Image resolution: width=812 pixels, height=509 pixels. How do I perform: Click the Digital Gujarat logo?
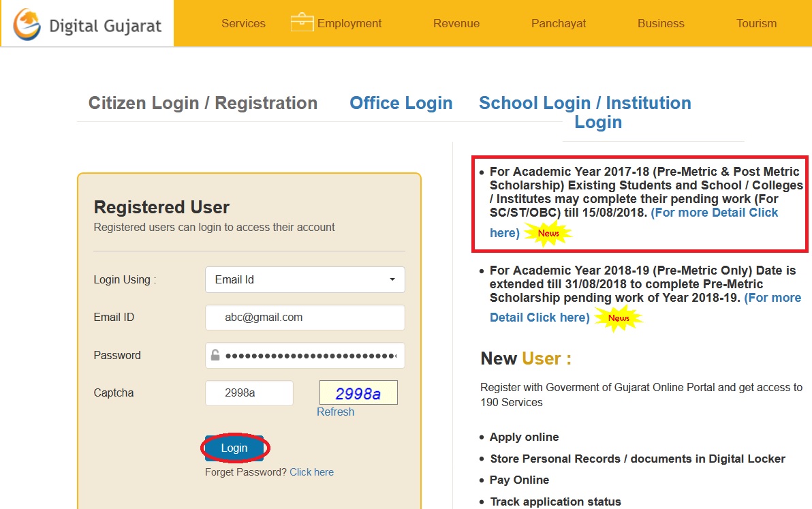(87, 24)
